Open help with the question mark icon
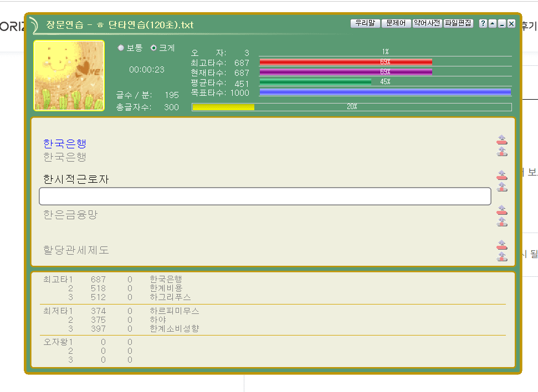Screen dimensions: 538x392 (x=483, y=24)
